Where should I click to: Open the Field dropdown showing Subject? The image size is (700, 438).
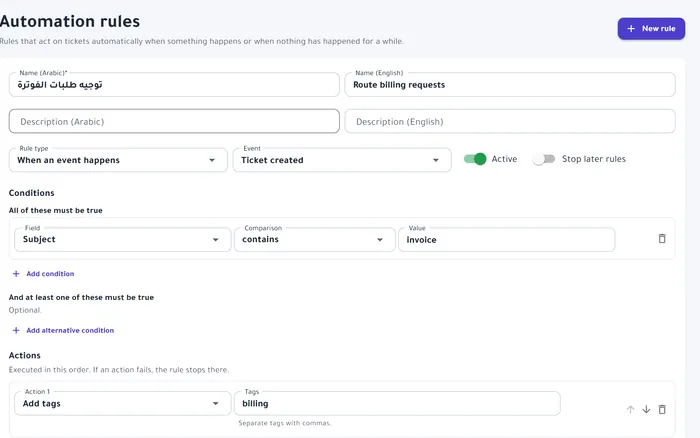[x=122, y=240]
